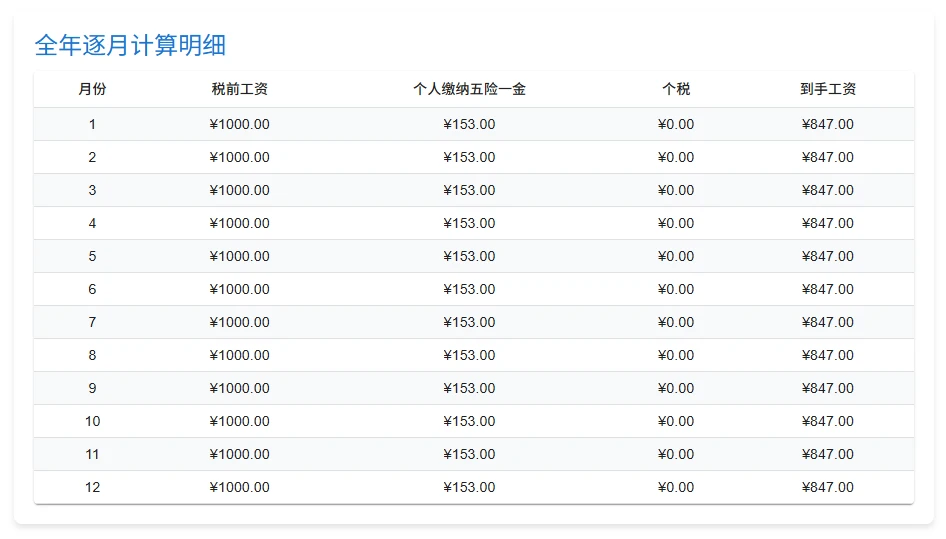This screenshot has width=946, height=539.
Task: Select month 3's insurance amount ¥153.00
Action: coord(469,190)
